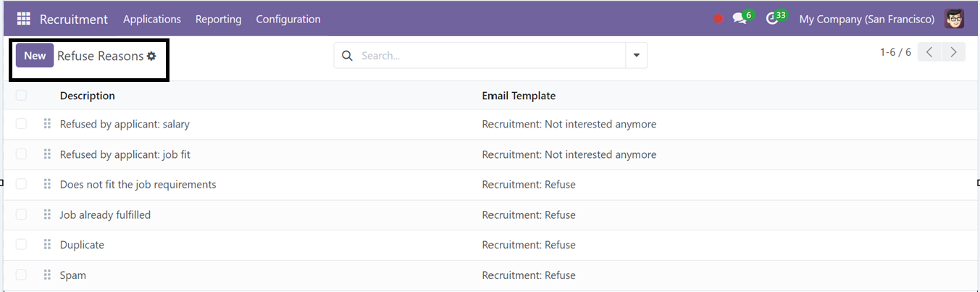This screenshot has height=292, width=980.
Task: Open the conversations messages icon
Action: pos(739,19)
